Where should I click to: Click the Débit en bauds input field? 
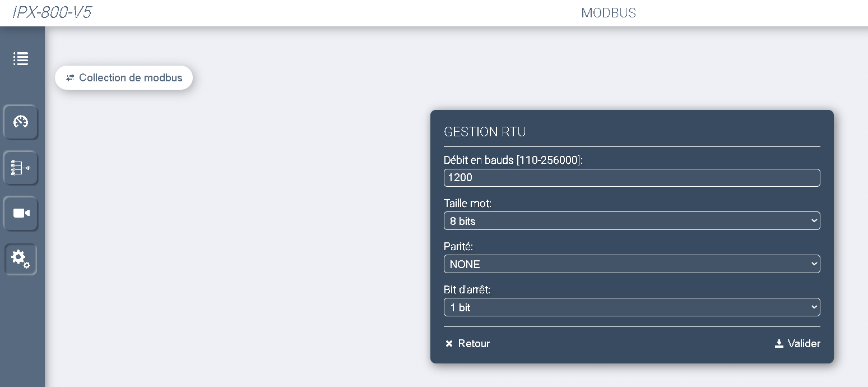[632, 178]
